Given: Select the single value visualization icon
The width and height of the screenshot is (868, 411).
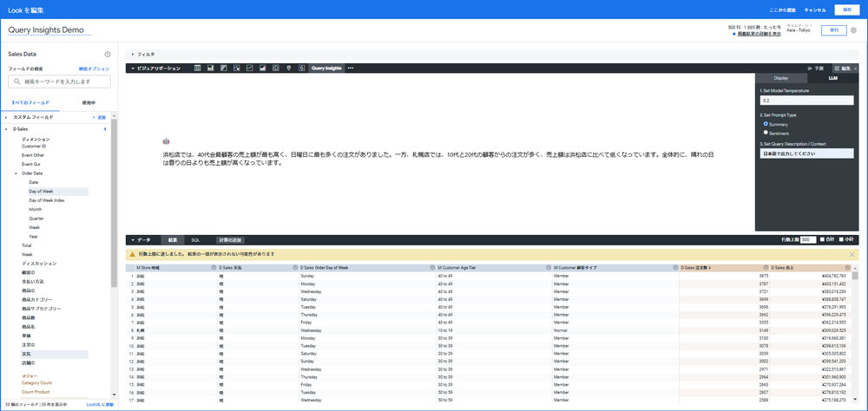Looking at the screenshot, I should [x=301, y=68].
